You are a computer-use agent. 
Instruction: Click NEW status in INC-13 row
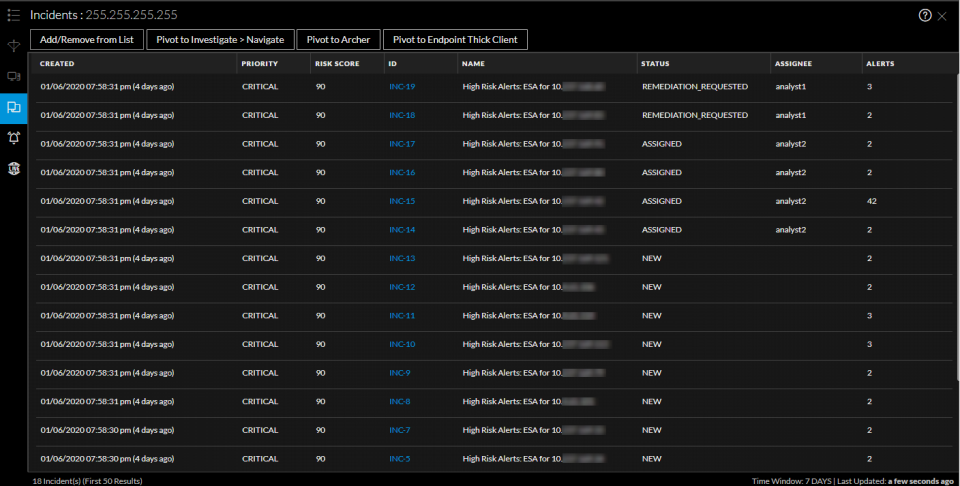tap(651, 258)
